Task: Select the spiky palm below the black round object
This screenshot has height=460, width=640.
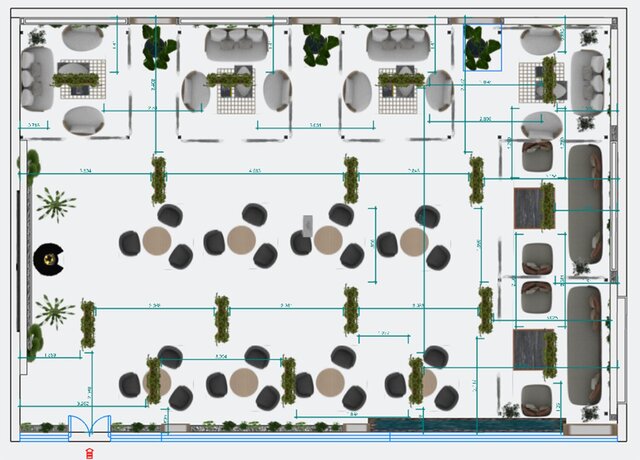Action: [55, 312]
